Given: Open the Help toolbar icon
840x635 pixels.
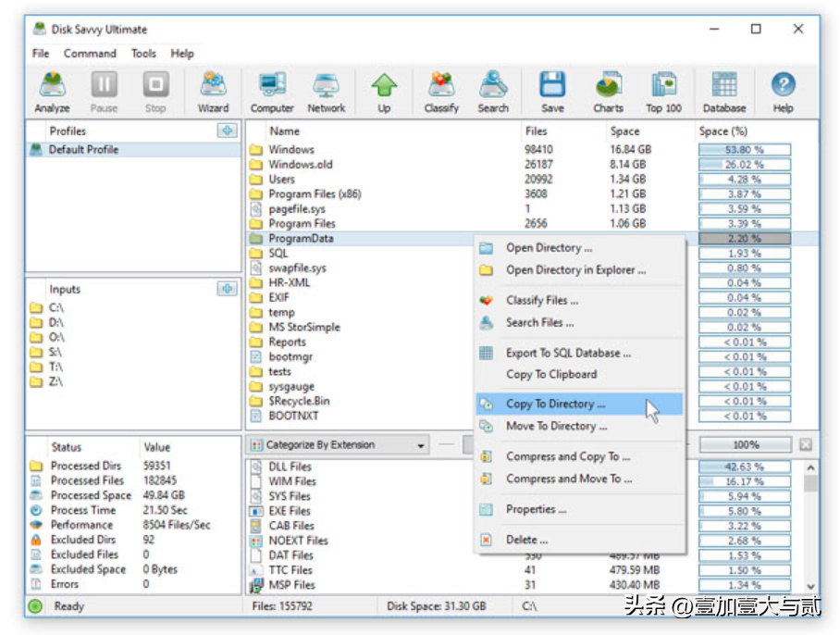Looking at the screenshot, I should coord(783,93).
